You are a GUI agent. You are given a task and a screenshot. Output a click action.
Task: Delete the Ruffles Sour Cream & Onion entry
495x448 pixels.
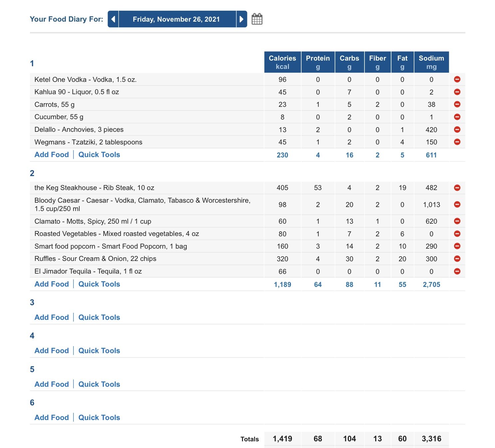tap(457, 259)
